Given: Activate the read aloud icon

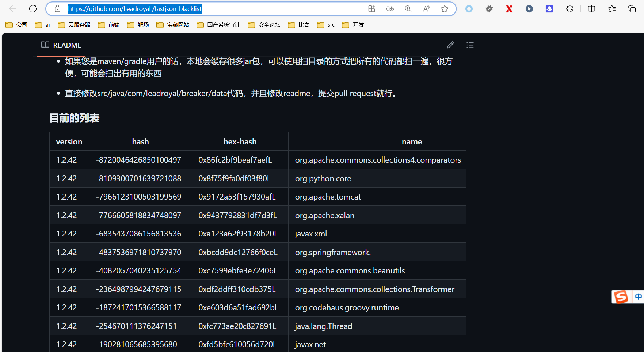Looking at the screenshot, I should (x=426, y=9).
